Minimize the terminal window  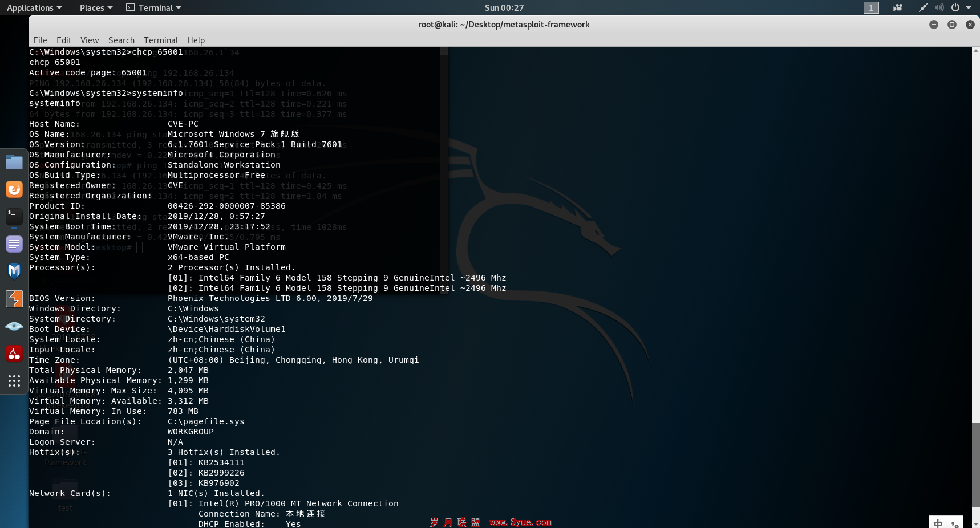[934, 25]
